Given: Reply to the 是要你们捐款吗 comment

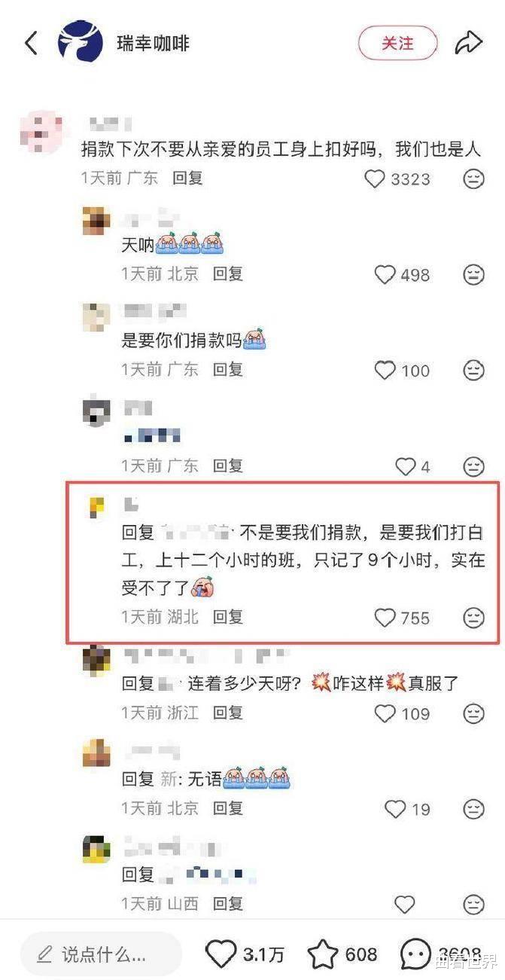Looking at the screenshot, I should pyautogui.click(x=228, y=370).
